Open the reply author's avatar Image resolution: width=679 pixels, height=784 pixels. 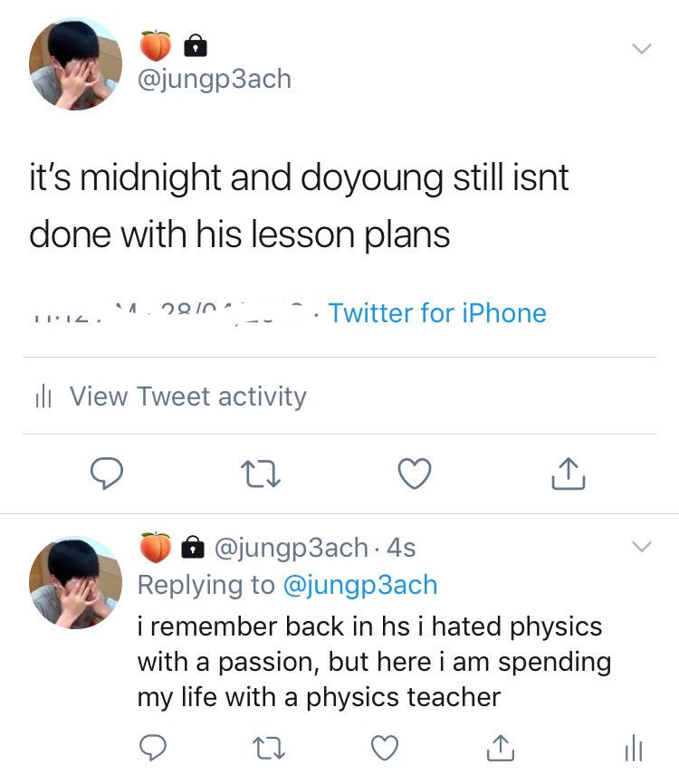click(x=75, y=582)
